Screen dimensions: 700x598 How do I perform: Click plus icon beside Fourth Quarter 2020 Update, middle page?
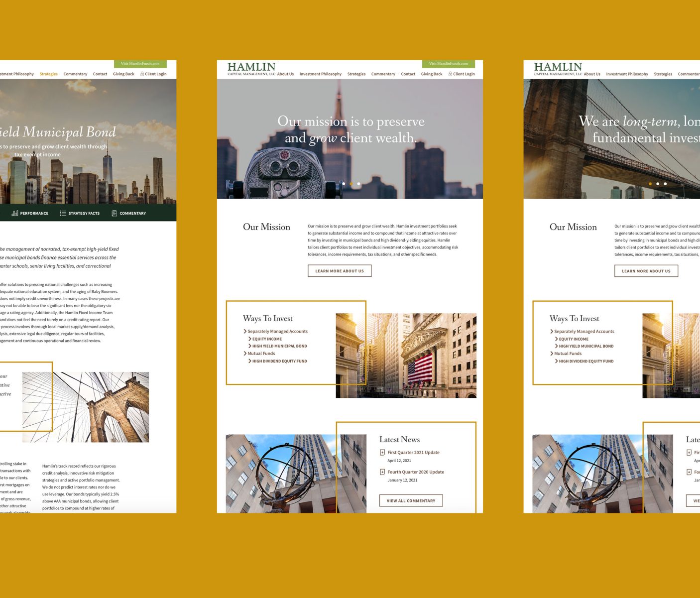382,472
